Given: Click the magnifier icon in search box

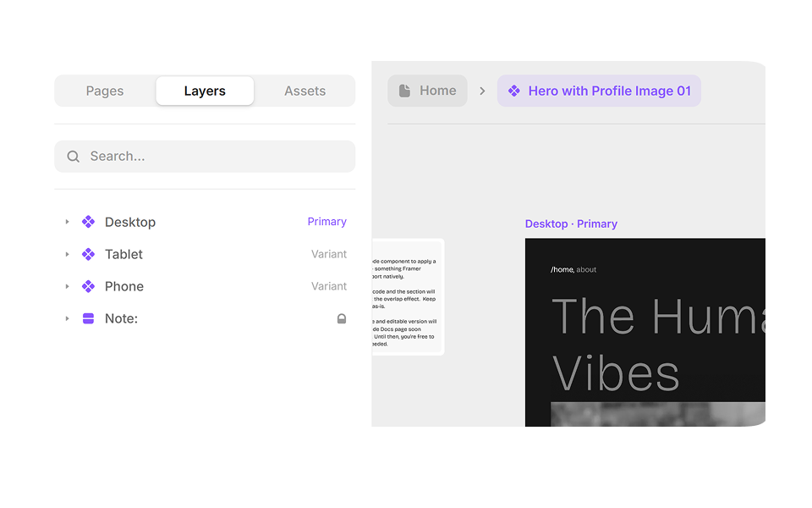Looking at the screenshot, I should click(74, 156).
